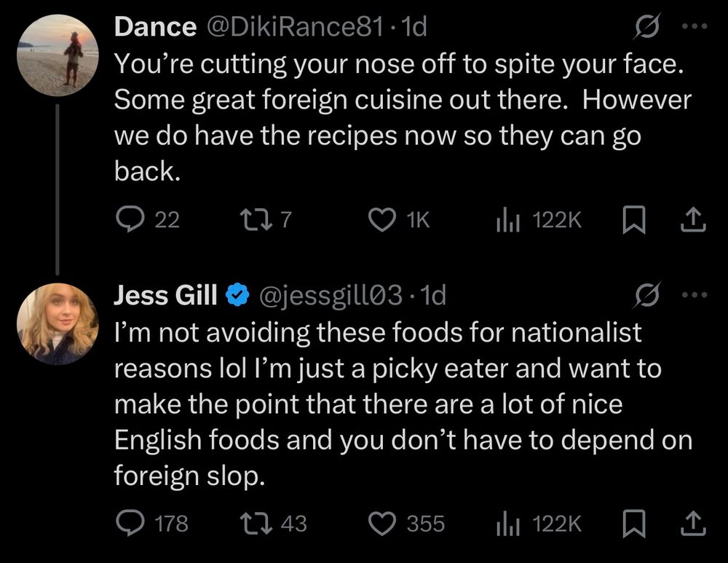Open Dance's profile picture
This screenshot has height=563, width=728.
click(x=57, y=55)
